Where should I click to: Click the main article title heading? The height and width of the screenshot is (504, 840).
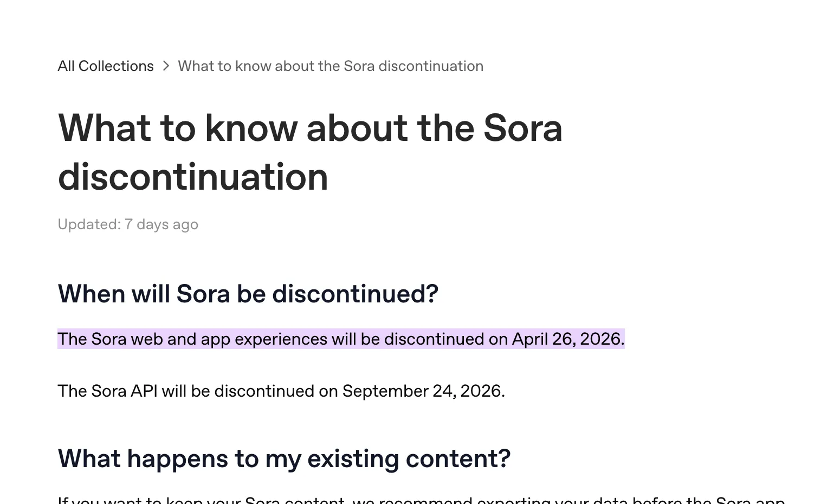[310, 152]
